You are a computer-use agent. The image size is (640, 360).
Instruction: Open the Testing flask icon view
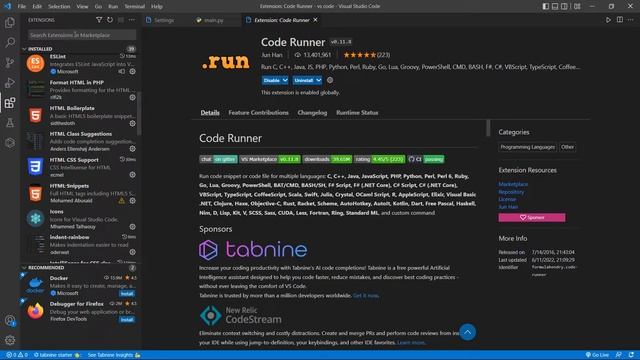tap(10, 122)
